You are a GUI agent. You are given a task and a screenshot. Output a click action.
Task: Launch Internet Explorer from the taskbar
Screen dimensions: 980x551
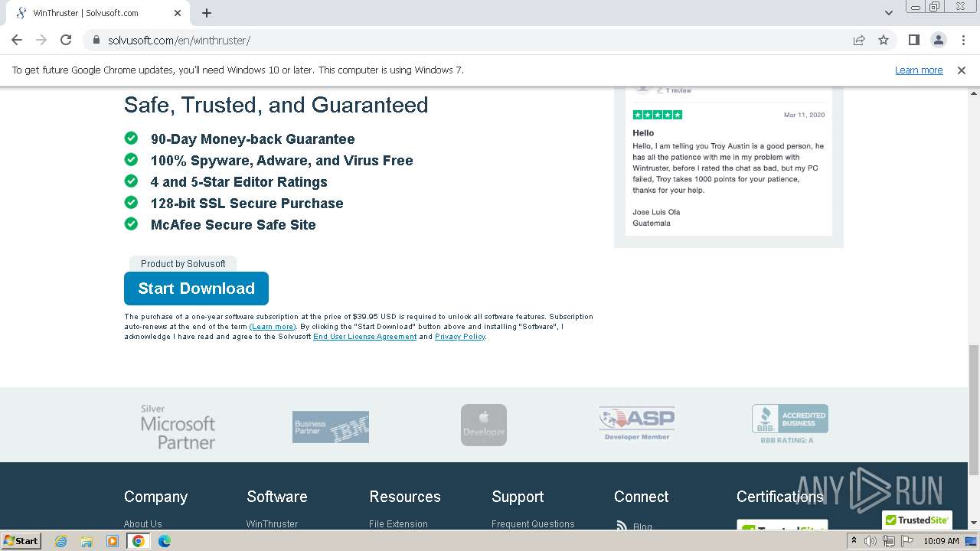pyautogui.click(x=61, y=541)
